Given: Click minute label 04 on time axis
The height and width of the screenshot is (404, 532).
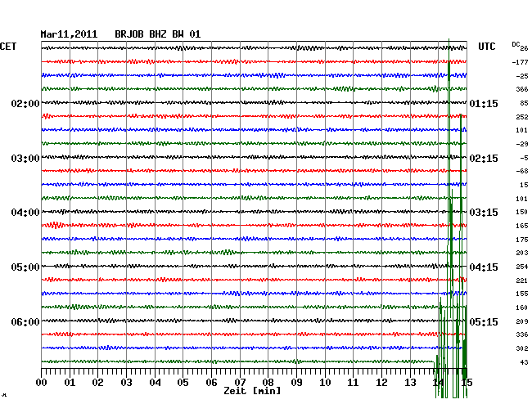Looking at the screenshot, I should coord(155,383).
